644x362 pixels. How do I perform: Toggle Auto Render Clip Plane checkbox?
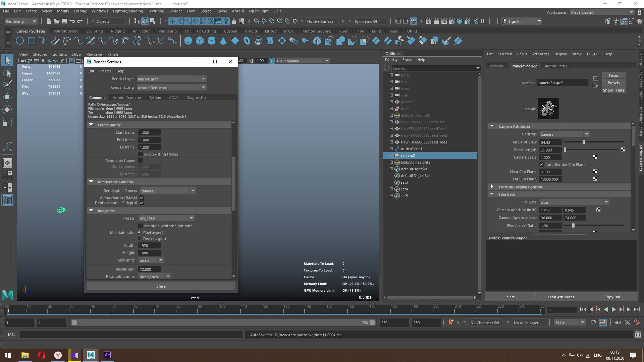click(x=542, y=165)
